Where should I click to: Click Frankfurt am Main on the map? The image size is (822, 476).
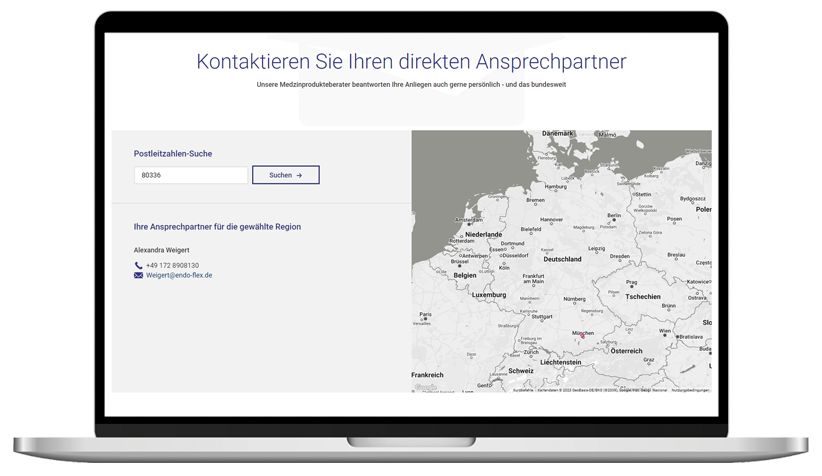point(534,278)
